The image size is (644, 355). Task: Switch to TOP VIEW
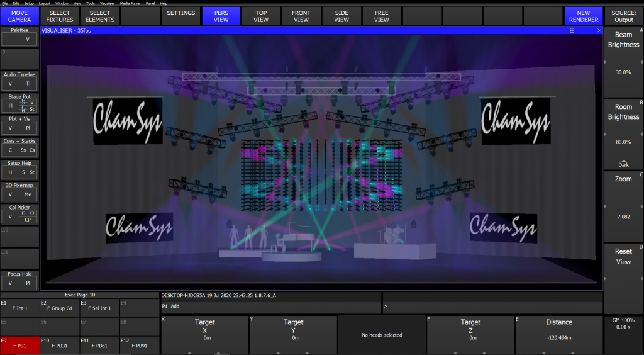(x=261, y=16)
